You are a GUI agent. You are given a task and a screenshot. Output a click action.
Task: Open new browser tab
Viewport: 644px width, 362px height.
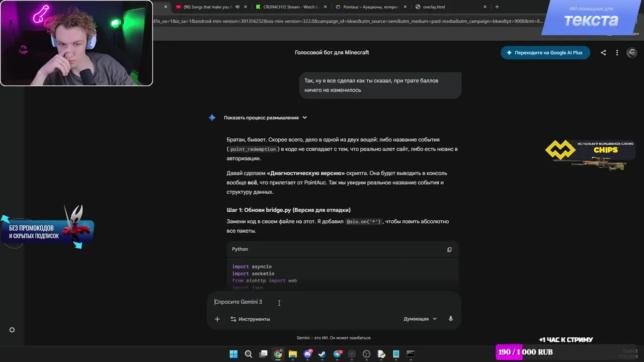point(497,7)
